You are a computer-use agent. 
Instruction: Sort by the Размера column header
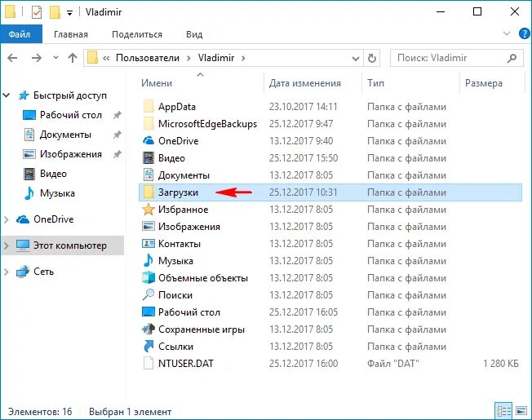pos(484,83)
